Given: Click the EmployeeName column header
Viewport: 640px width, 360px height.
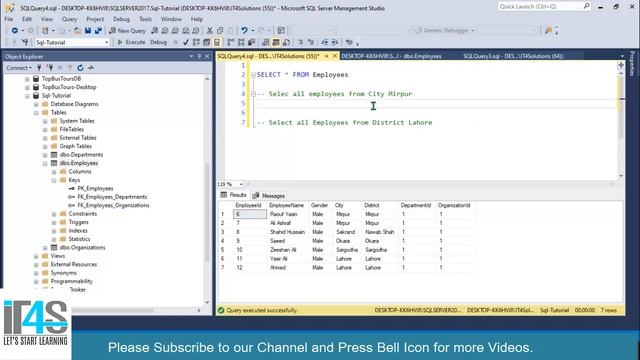Looking at the screenshot, I should (286, 205).
